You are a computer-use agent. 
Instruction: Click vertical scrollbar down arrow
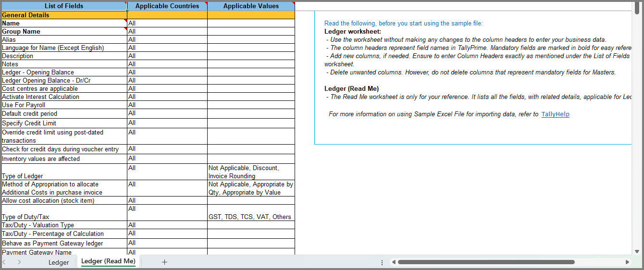[637, 251]
